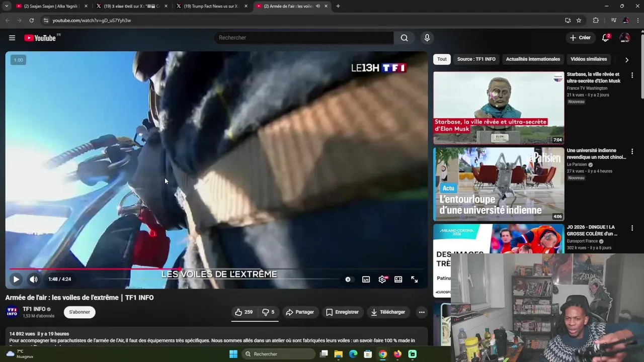
Task: Open TF1 INFO channel avatar
Action: click(x=12, y=312)
